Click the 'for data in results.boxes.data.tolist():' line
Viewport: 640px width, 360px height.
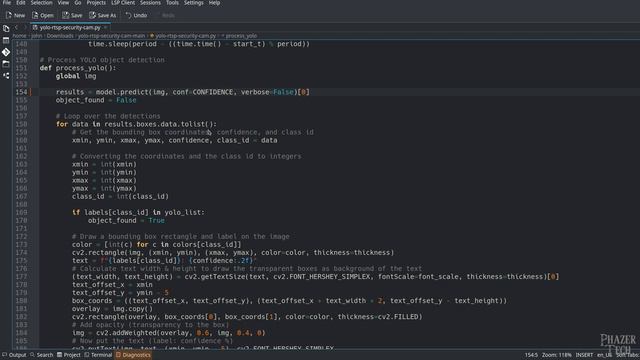coord(136,124)
